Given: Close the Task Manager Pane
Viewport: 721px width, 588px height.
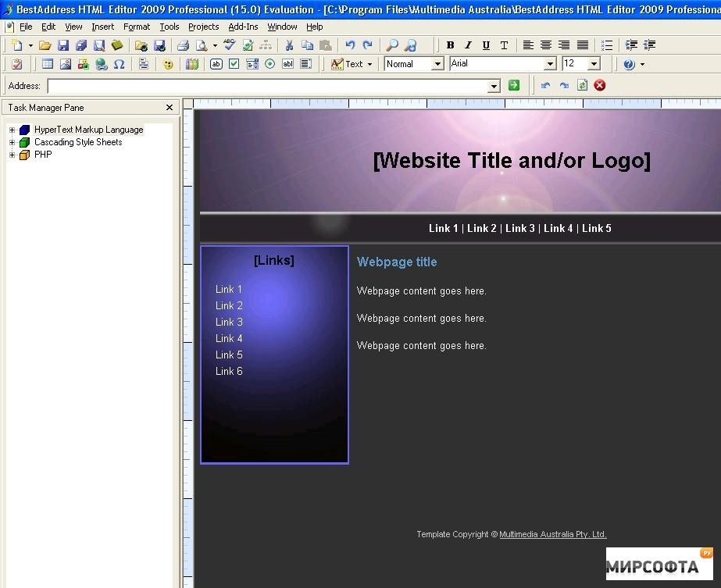Looking at the screenshot, I should point(170,107).
